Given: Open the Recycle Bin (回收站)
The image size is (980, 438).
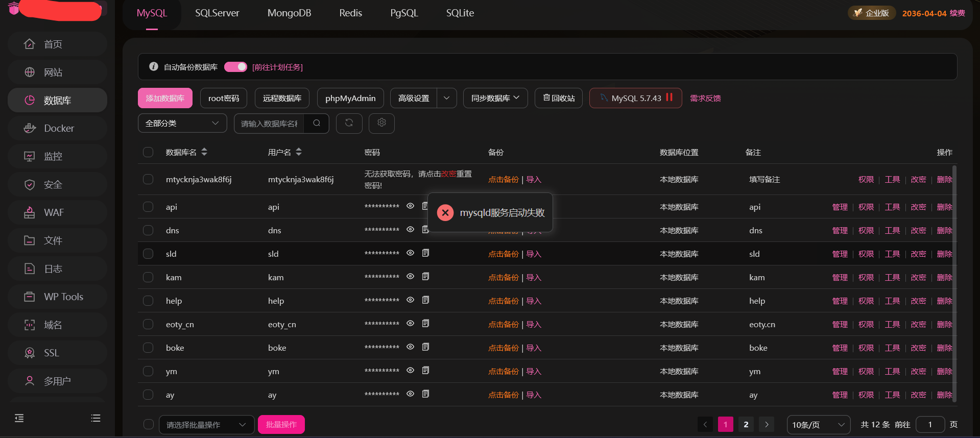Looking at the screenshot, I should point(559,98).
